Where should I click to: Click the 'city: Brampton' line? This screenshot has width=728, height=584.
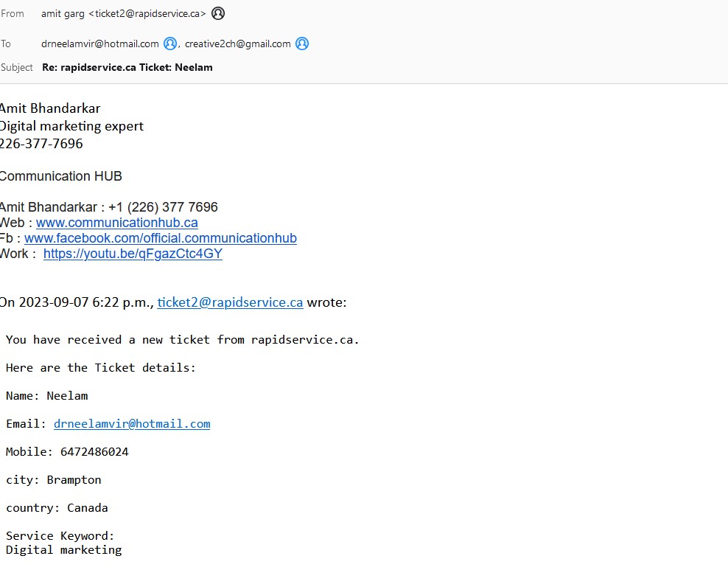53,480
